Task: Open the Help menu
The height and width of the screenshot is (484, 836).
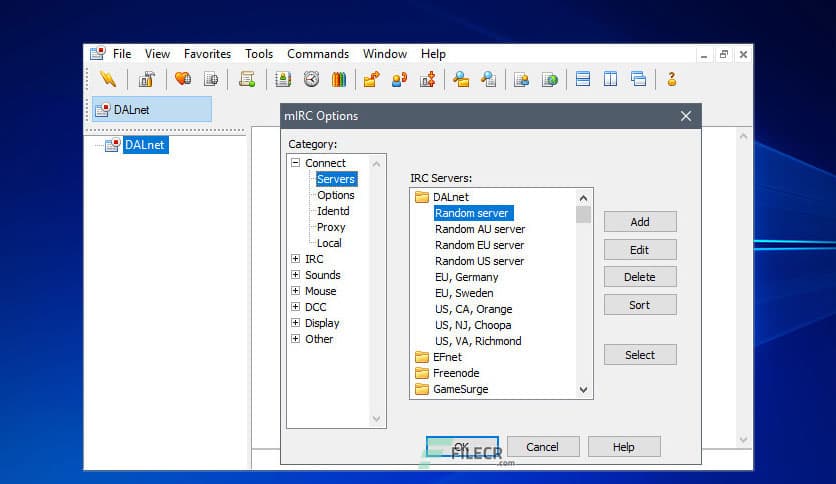Action: (433, 54)
